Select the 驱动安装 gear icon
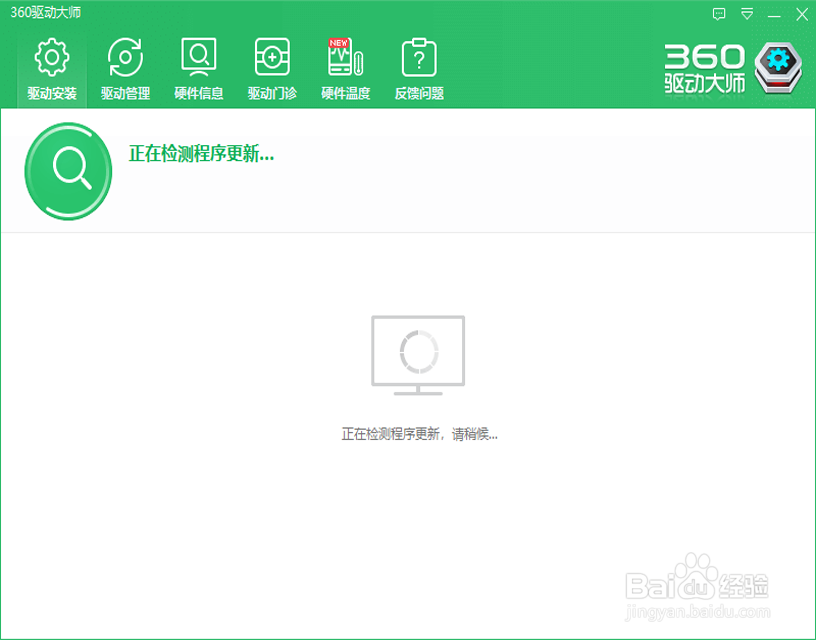 pos(50,58)
